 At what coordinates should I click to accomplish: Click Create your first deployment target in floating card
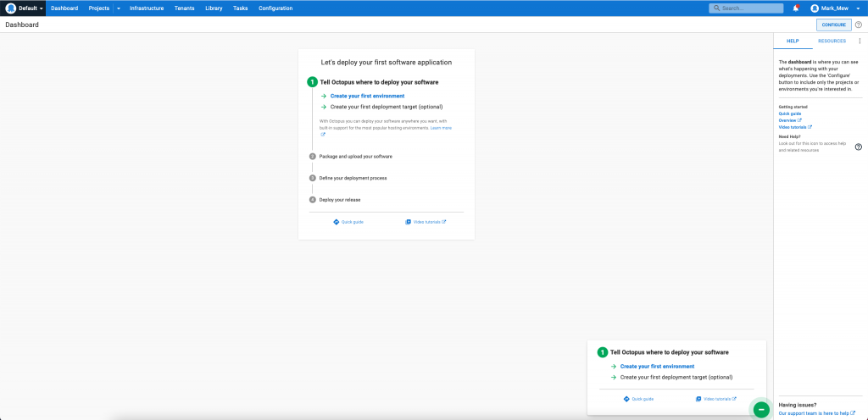pyautogui.click(x=676, y=377)
